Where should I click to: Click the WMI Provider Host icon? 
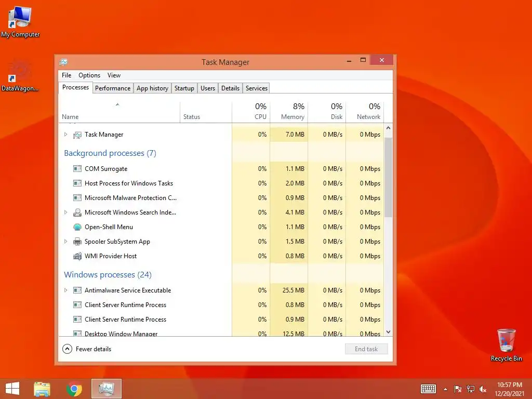(77, 256)
